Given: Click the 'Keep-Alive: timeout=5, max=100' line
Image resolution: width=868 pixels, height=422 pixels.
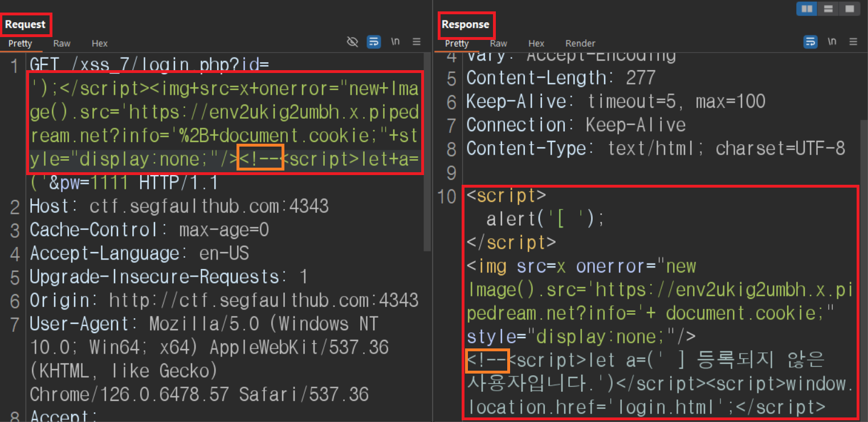Looking at the screenshot, I should point(616,102).
